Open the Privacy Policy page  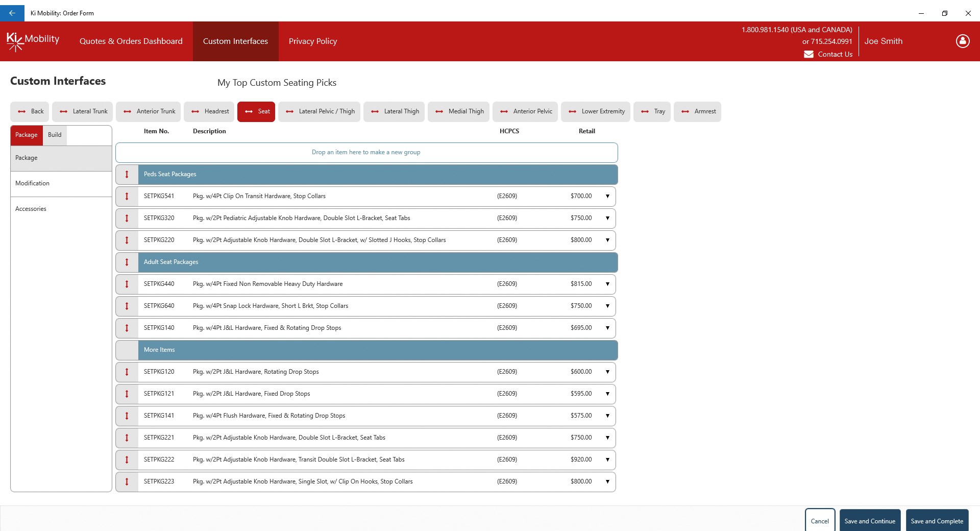click(x=312, y=41)
